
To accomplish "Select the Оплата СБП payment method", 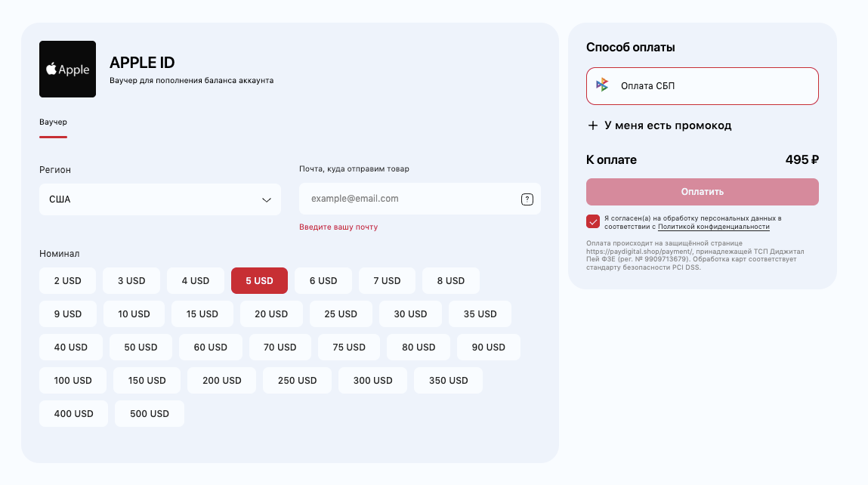I will tap(703, 86).
